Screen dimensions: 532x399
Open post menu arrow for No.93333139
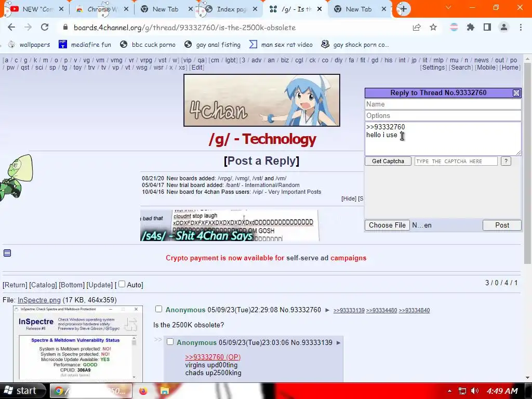pos(338,343)
